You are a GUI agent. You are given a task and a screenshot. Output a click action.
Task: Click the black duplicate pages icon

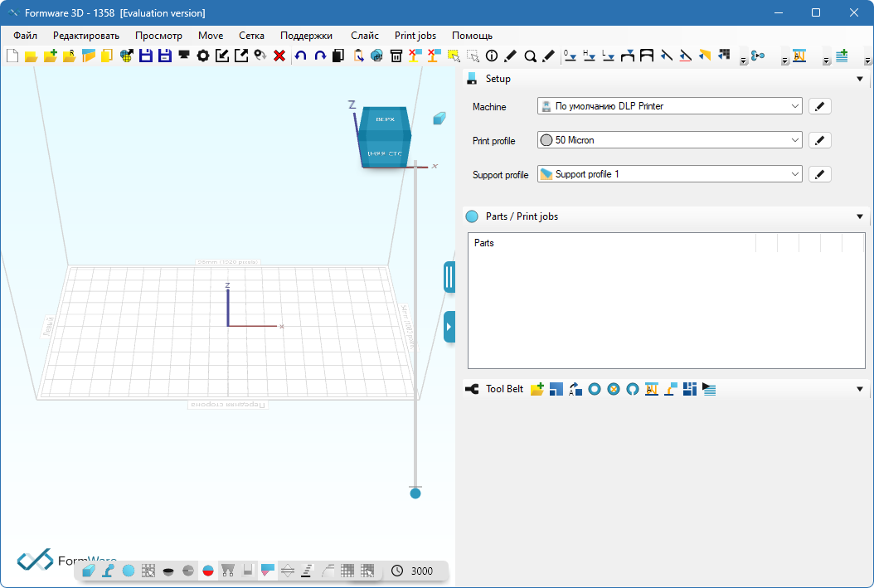click(x=338, y=56)
